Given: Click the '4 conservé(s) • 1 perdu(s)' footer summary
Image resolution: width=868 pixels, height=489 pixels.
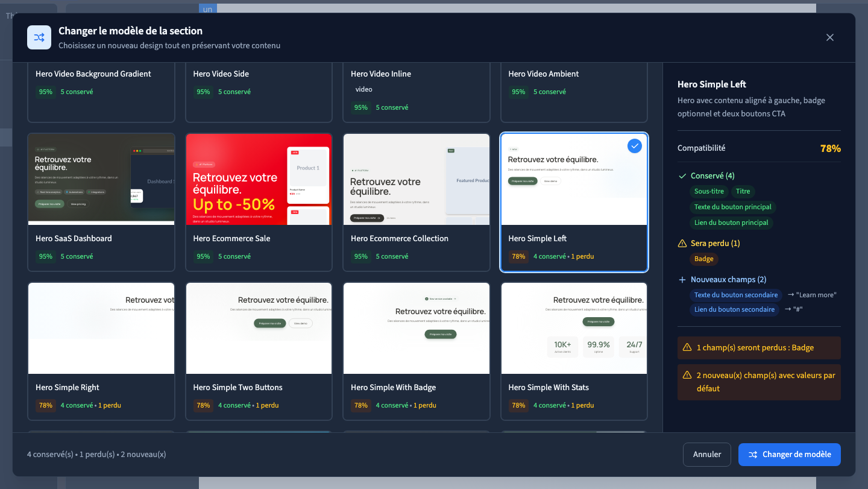Looking at the screenshot, I should 96,455.
